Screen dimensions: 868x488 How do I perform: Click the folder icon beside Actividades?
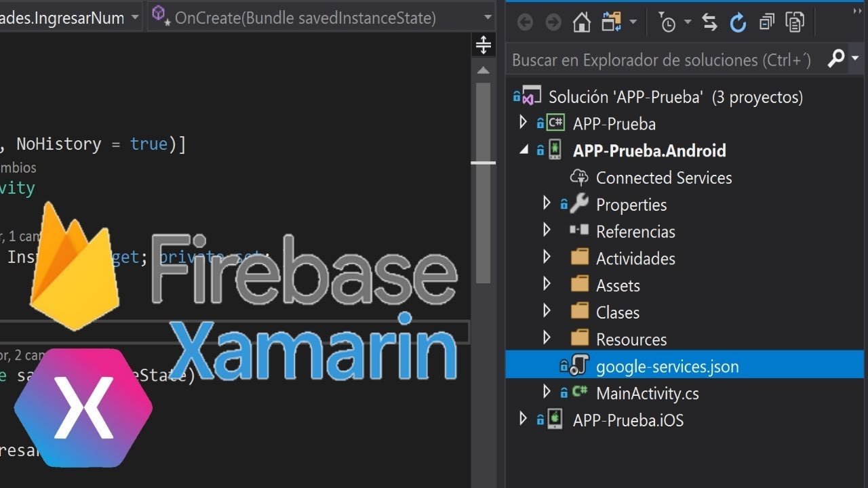(x=579, y=257)
